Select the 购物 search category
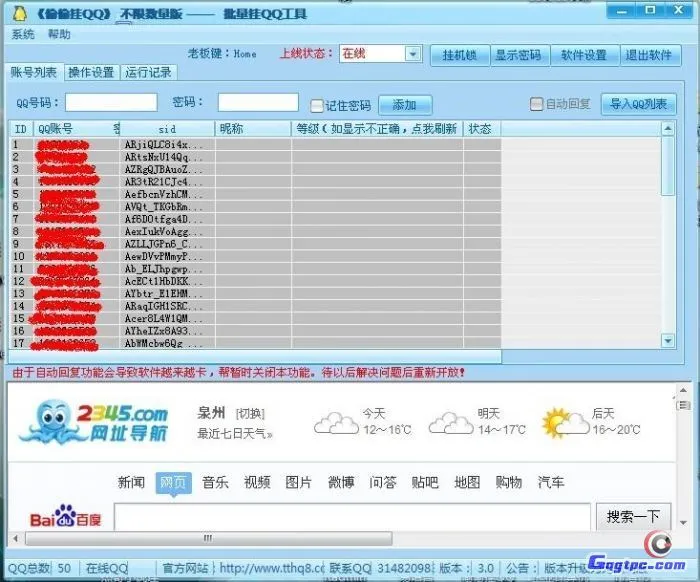The height and width of the screenshot is (582, 700). pos(509,482)
